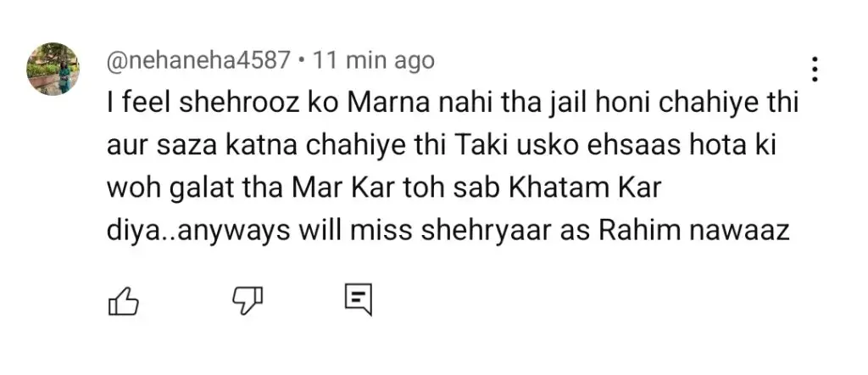Viewport: 868px width, 375px height.
Task: Click the word "Marna" in the comment
Action: [392, 103]
